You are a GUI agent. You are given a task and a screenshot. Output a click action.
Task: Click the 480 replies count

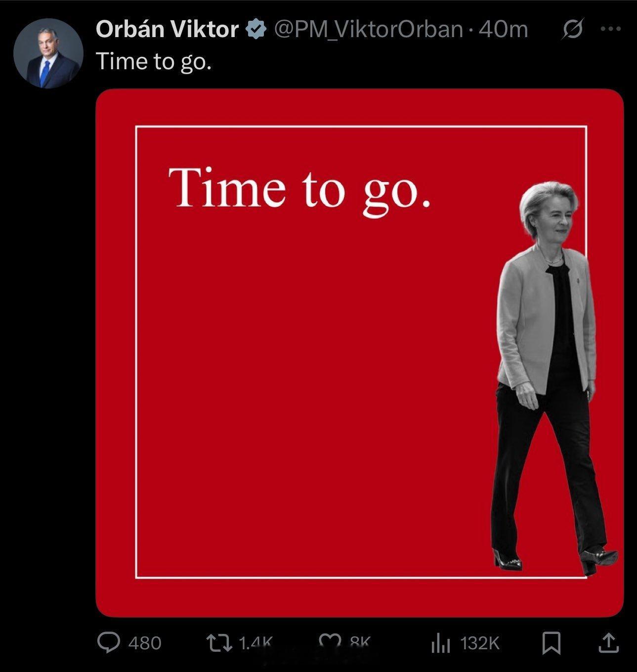pos(145,643)
